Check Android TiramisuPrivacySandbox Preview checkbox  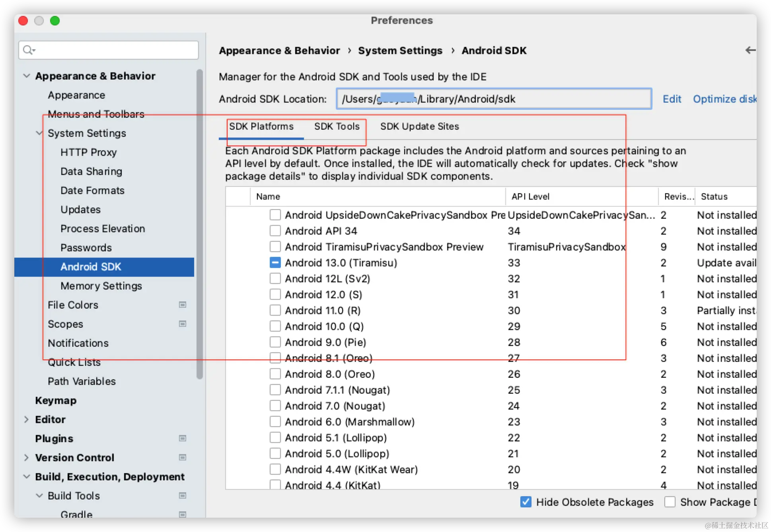pos(275,247)
